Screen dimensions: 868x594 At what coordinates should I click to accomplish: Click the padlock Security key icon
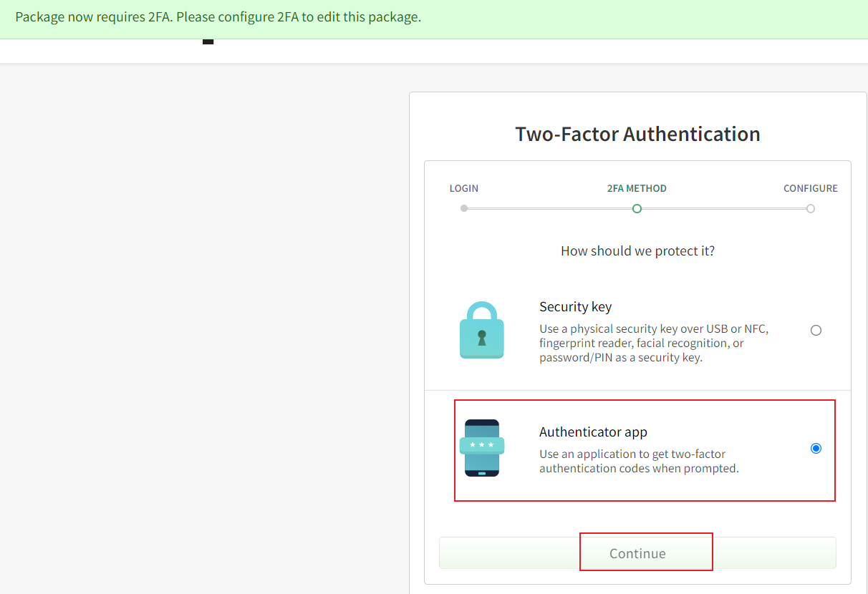tap(481, 330)
